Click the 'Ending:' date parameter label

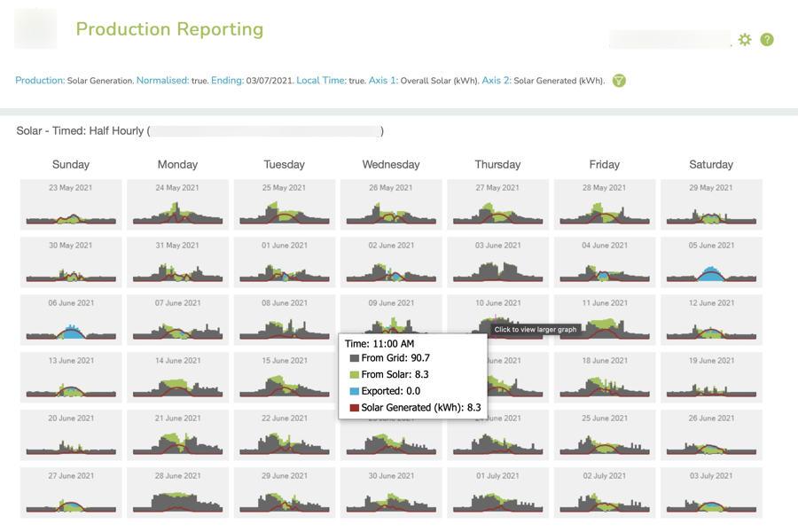click(x=227, y=81)
